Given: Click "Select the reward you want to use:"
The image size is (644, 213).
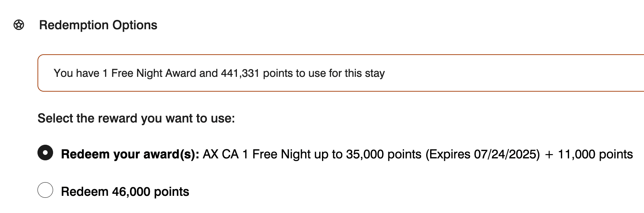Looking at the screenshot, I should (136, 118).
